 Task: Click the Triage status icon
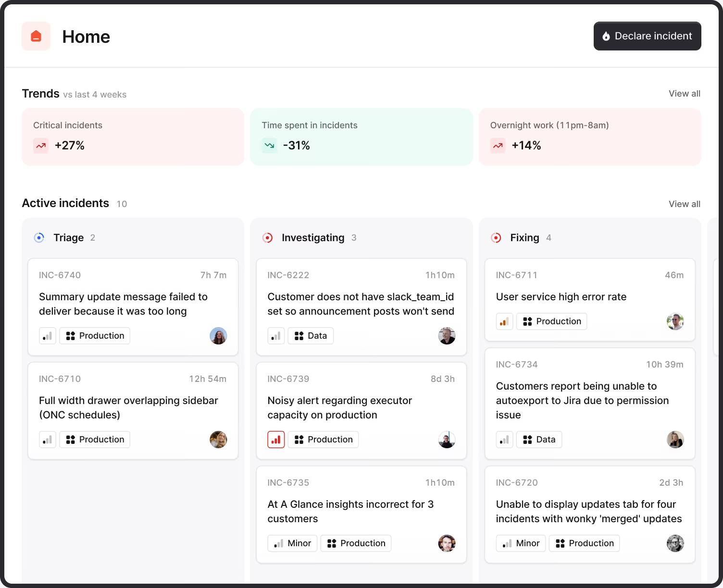point(39,237)
